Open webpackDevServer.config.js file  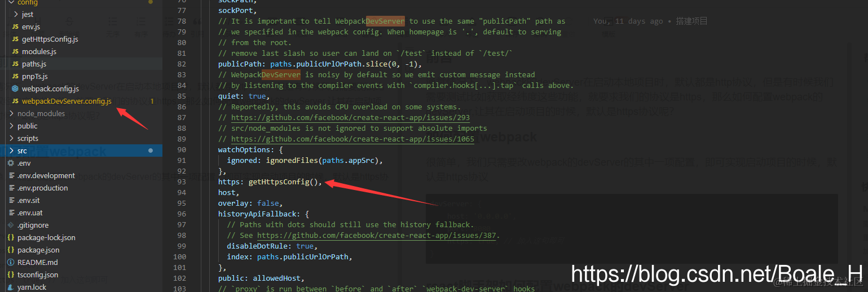[x=67, y=101]
